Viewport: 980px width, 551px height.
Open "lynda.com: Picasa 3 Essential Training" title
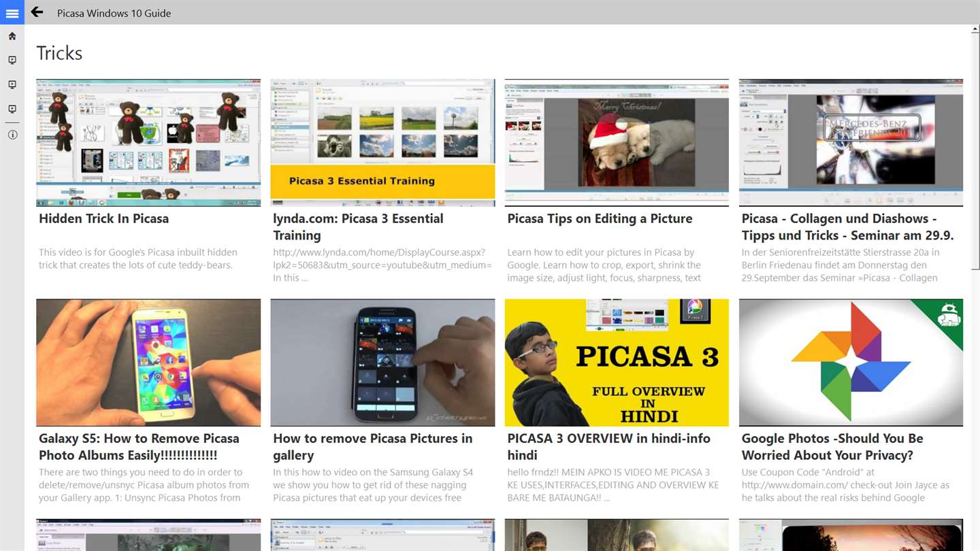click(358, 227)
